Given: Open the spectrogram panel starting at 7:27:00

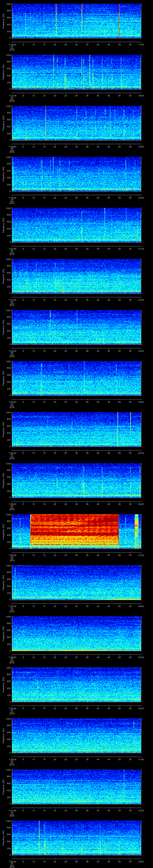Looking at the screenshot, I should click(x=77, y=582).
